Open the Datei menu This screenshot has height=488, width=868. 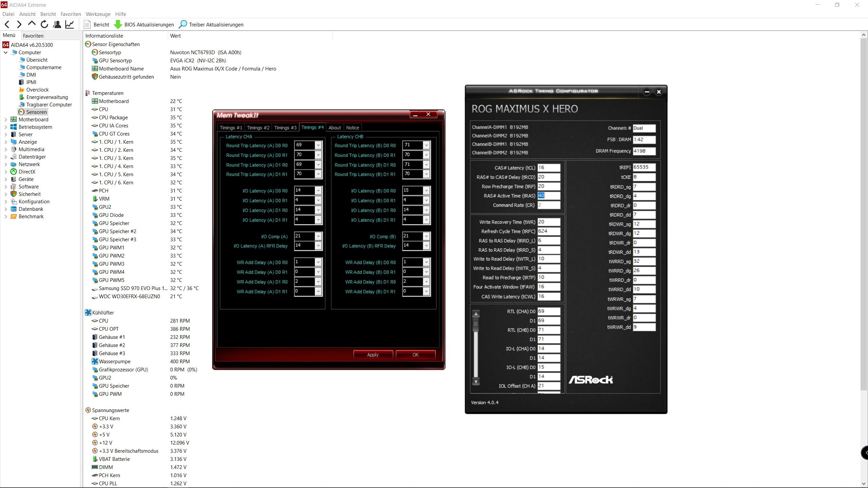[x=8, y=14]
